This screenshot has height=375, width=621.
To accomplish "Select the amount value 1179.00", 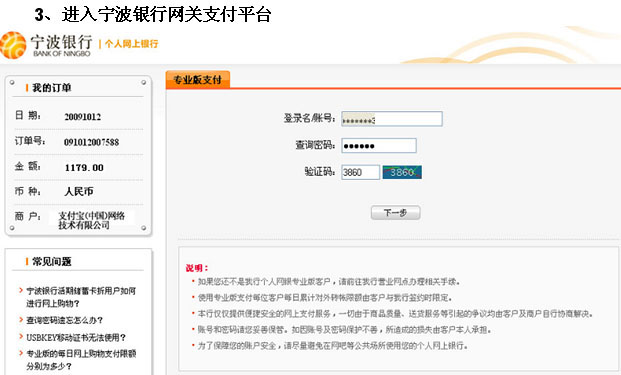I will click(x=84, y=168).
